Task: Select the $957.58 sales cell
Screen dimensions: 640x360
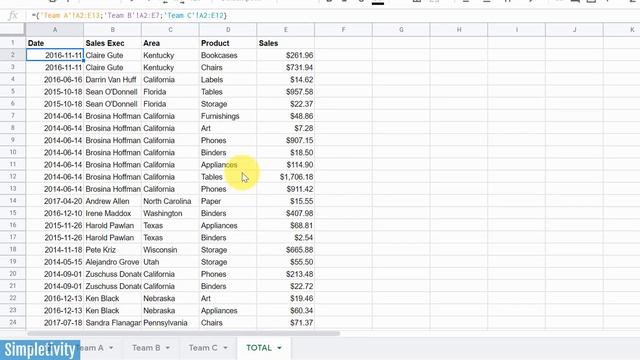Action: (286, 92)
